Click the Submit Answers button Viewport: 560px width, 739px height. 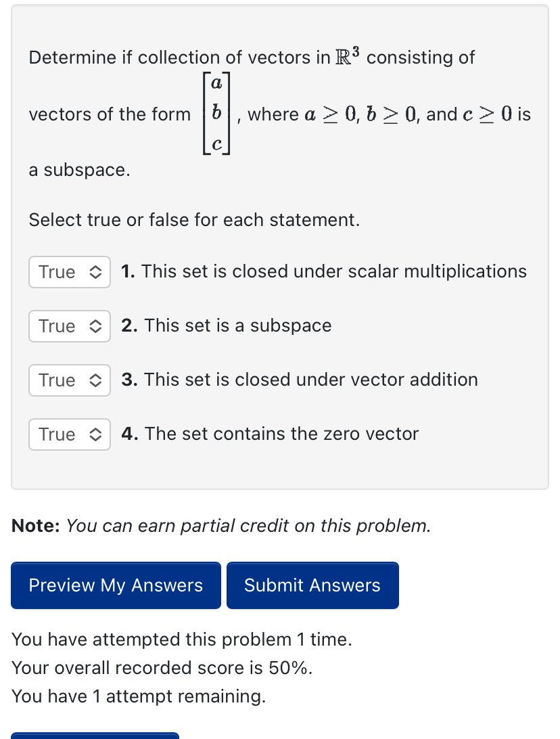tap(312, 585)
